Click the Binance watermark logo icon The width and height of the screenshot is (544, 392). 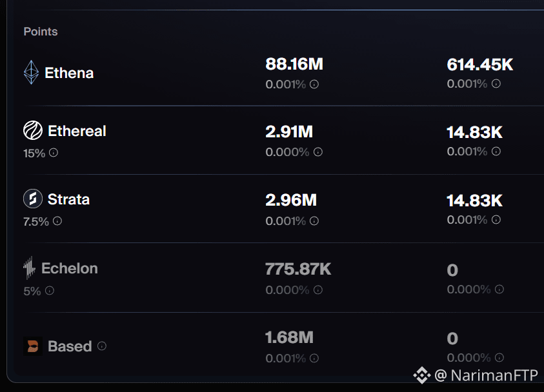(421, 375)
